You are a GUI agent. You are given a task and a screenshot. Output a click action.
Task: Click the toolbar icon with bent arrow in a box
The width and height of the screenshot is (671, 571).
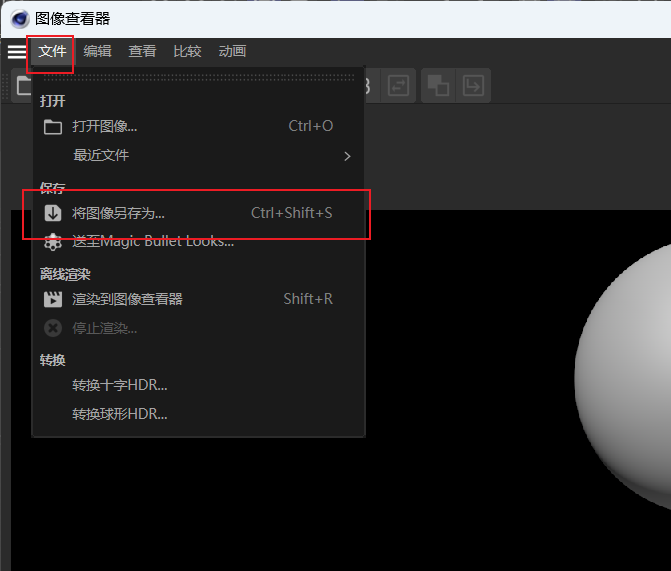(473, 85)
